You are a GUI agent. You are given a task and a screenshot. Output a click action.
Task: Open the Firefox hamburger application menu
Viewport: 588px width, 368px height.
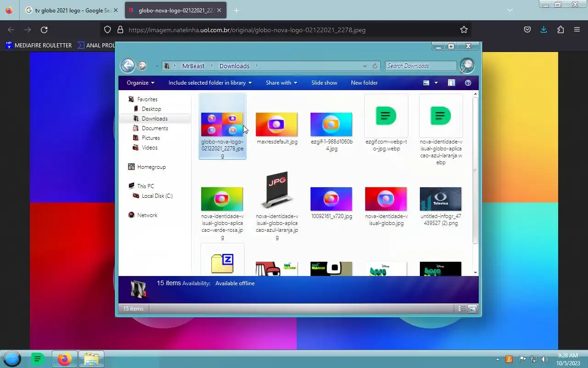click(577, 30)
